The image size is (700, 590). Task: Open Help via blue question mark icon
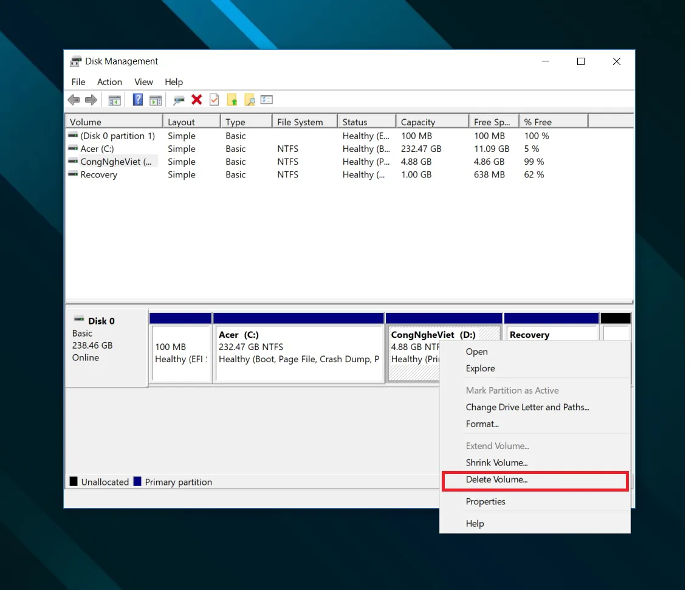(138, 100)
